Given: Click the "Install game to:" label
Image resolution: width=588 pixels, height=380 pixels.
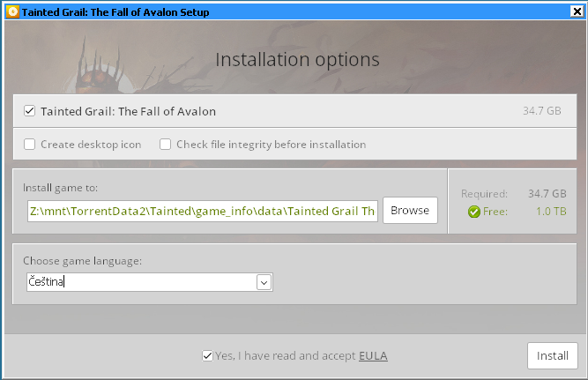Looking at the screenshot, I should click(x=60, y=187).
